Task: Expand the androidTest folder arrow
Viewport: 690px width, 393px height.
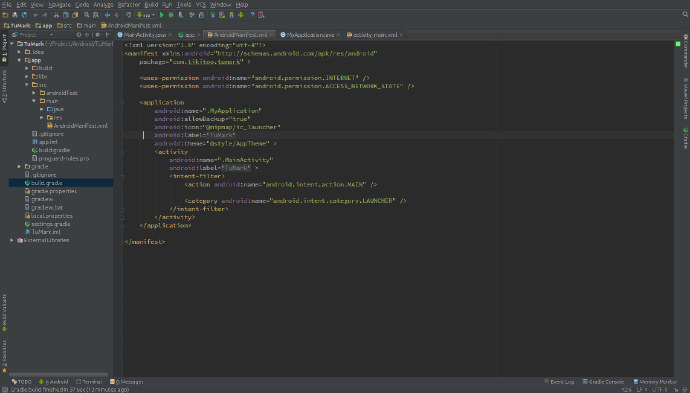Action: (x=34, y=93)
